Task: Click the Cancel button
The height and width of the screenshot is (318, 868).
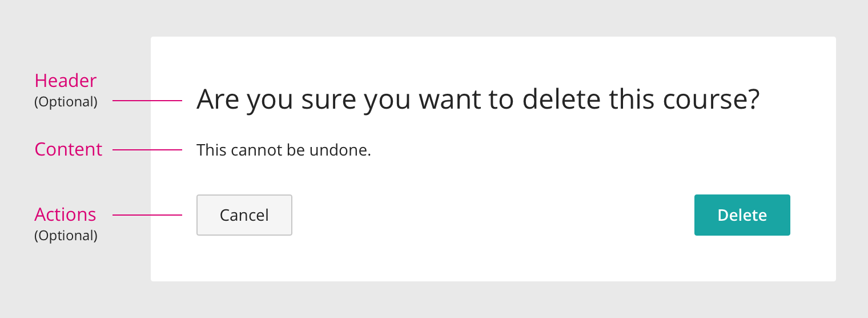Action: 244,215
